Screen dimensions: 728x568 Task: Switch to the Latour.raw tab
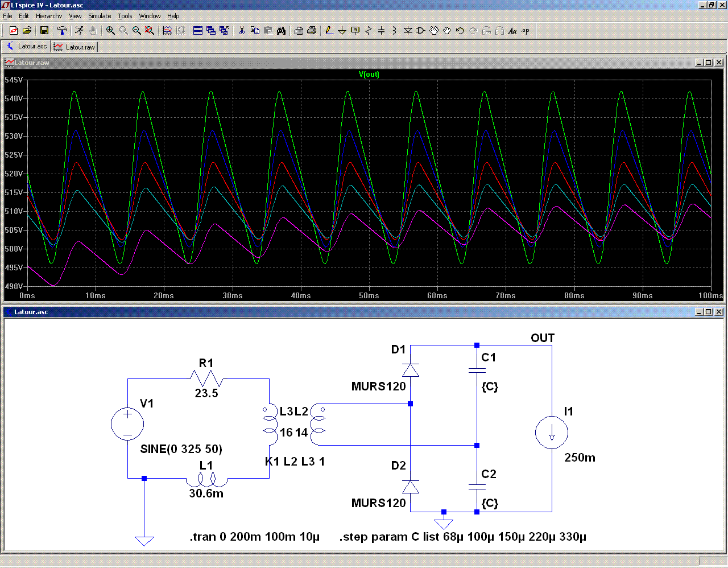pyautogui.click(x=75, y=47)
